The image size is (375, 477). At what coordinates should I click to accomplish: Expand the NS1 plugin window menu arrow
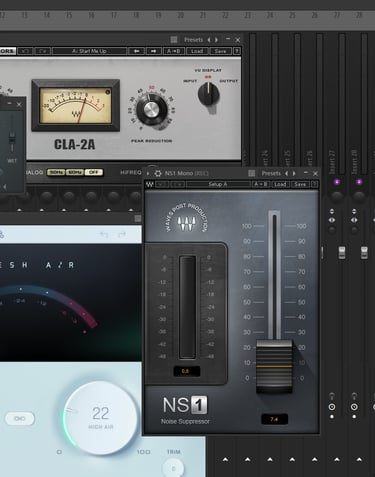point(148,173)
